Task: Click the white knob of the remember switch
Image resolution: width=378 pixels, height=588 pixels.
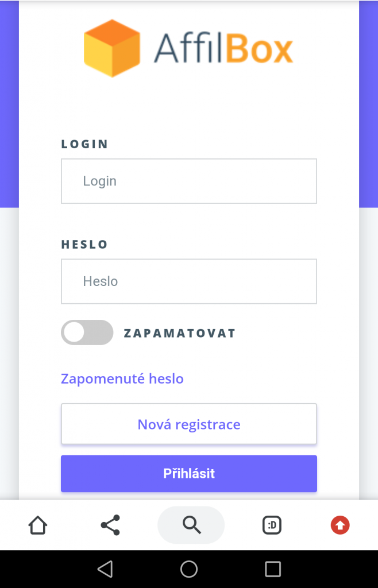Action: (x=74, y=332)
